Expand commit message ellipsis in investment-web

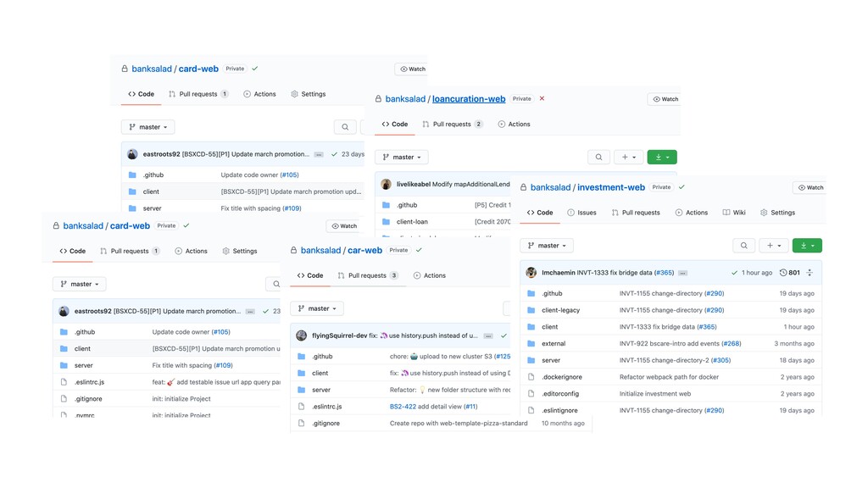pyautogui.click(x=682, y=273)
